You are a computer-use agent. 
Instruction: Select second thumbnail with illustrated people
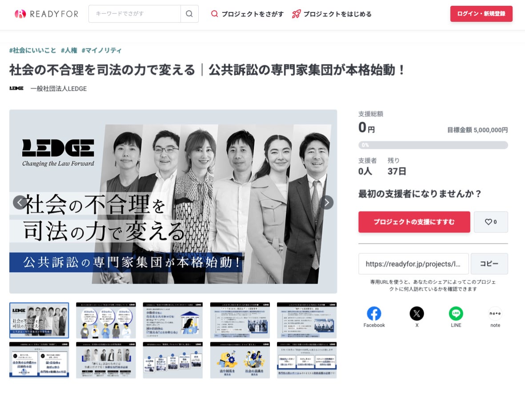coord(106,320)
